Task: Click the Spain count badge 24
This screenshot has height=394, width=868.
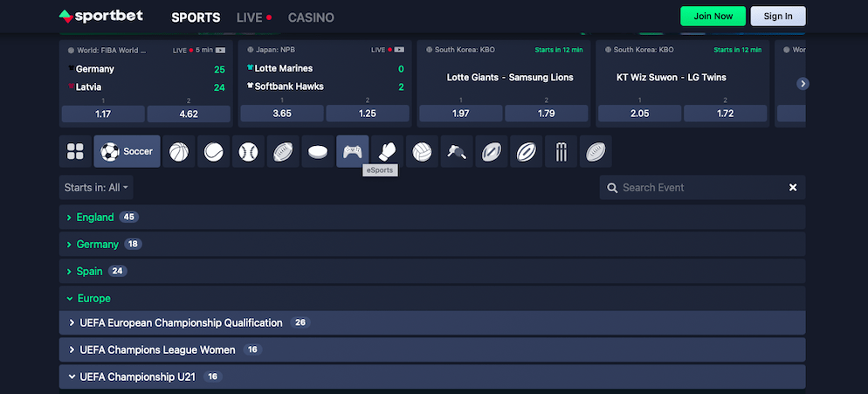Action: [118, 272]
